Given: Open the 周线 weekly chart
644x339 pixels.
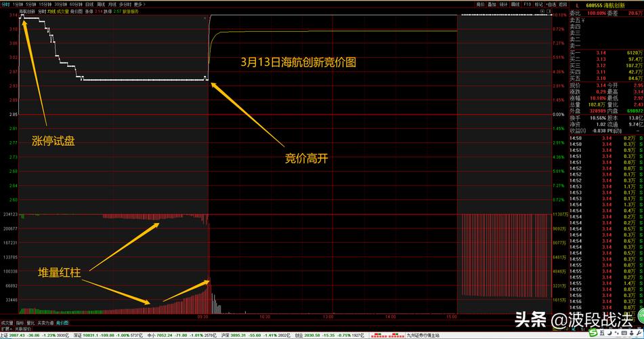Looking at the screenshot, I should coord(101,4).
